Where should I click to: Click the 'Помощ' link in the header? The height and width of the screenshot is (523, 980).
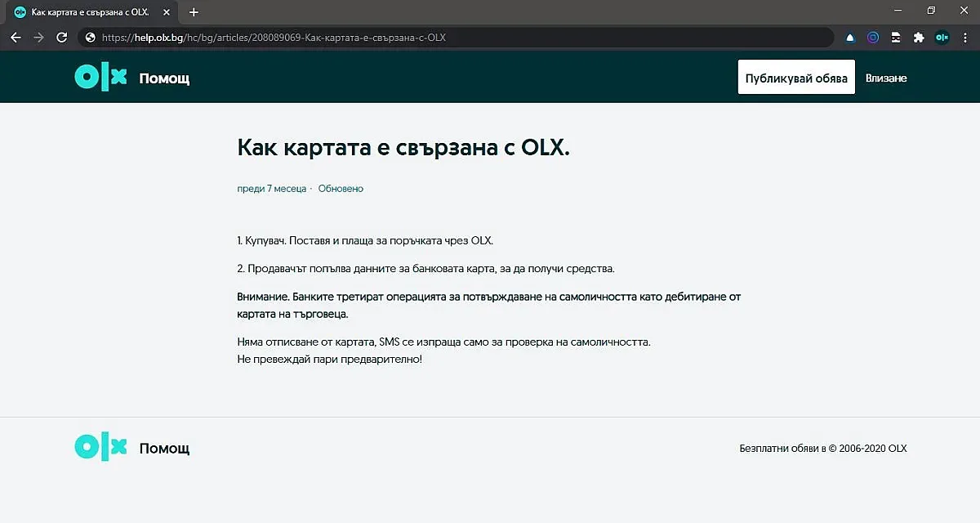tap(164, 78)
